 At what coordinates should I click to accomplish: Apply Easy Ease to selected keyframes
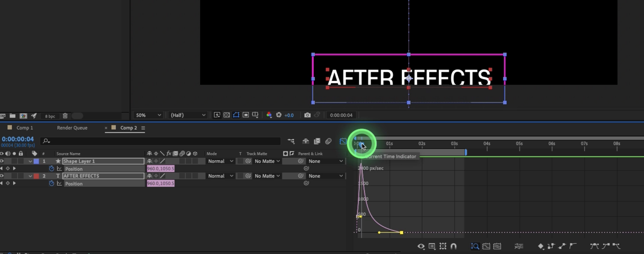[594, 246]
